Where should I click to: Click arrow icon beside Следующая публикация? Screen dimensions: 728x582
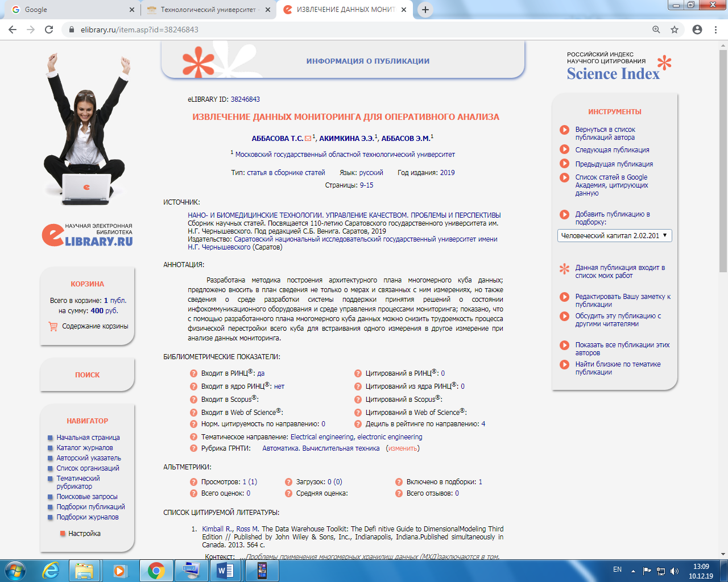tap(564, 149)
